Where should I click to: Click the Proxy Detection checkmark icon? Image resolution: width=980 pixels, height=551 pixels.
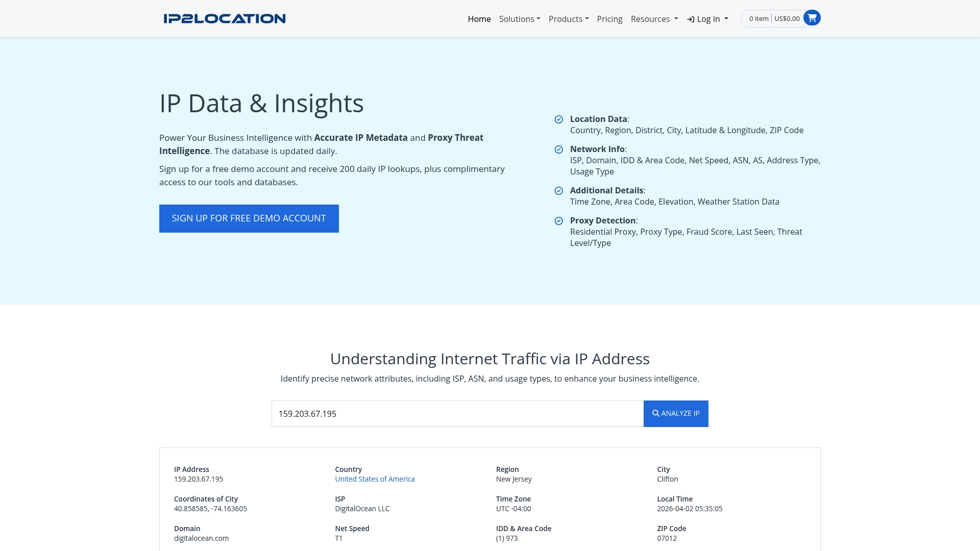558,221
